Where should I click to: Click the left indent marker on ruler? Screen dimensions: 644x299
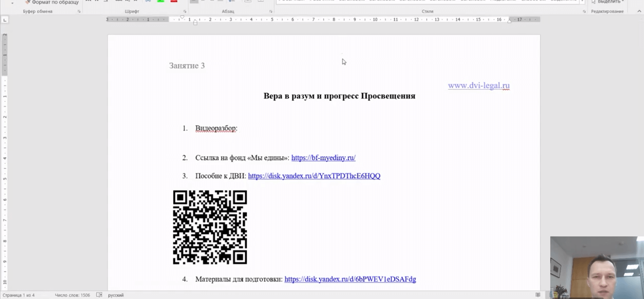pyautogui.click(x=195, y=23)
